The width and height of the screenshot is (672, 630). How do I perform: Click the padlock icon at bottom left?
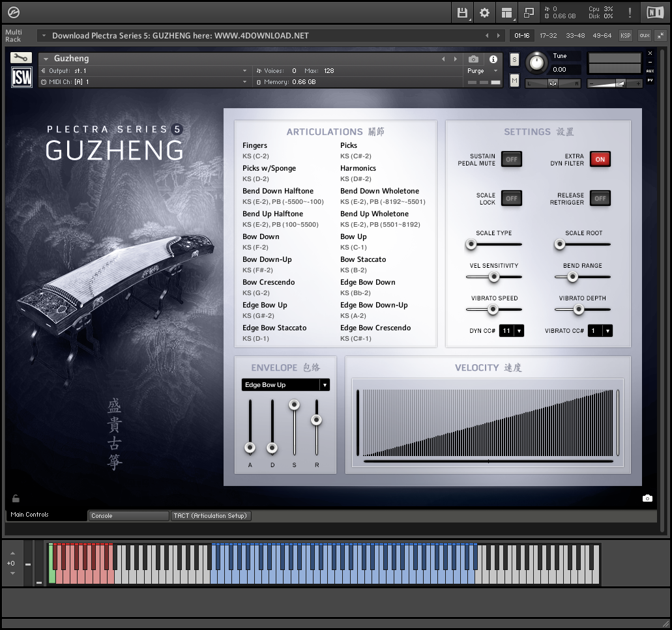click(x=16, y=498)
